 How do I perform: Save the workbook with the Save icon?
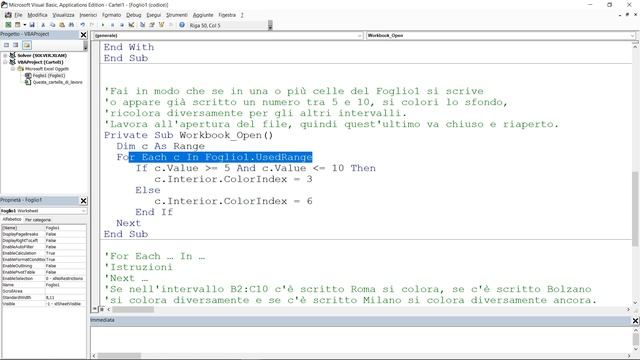tap(32, 25)
